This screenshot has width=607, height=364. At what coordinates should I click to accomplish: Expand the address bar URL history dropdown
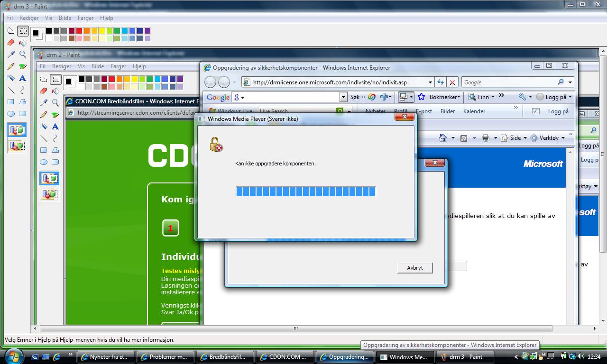click(430, 82)
